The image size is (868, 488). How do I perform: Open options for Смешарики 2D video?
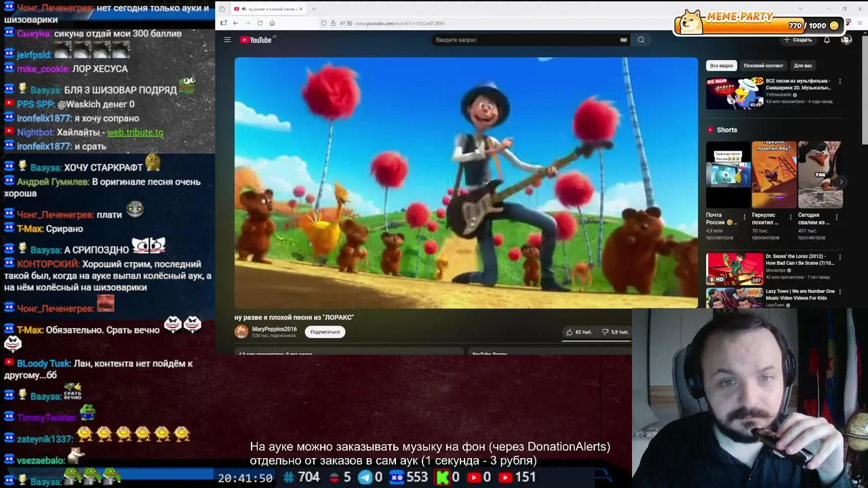point(840,81)
